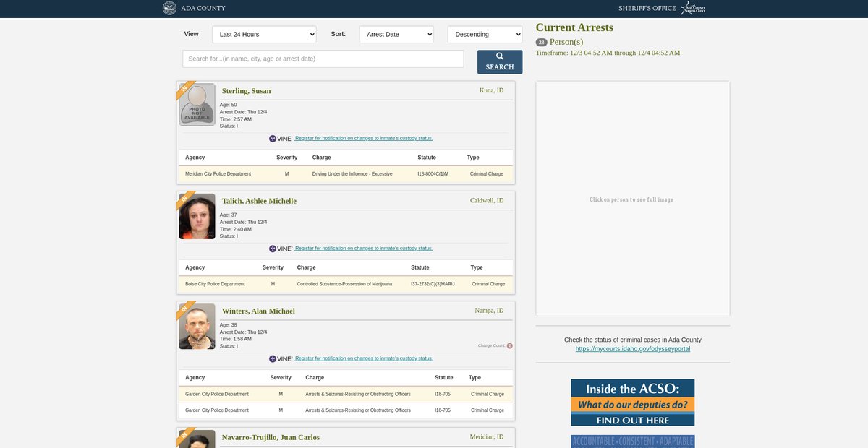Click Sterling's Time: 2:57 AM line
Viewport: 868px width, 448px height.
click(236, 119)
